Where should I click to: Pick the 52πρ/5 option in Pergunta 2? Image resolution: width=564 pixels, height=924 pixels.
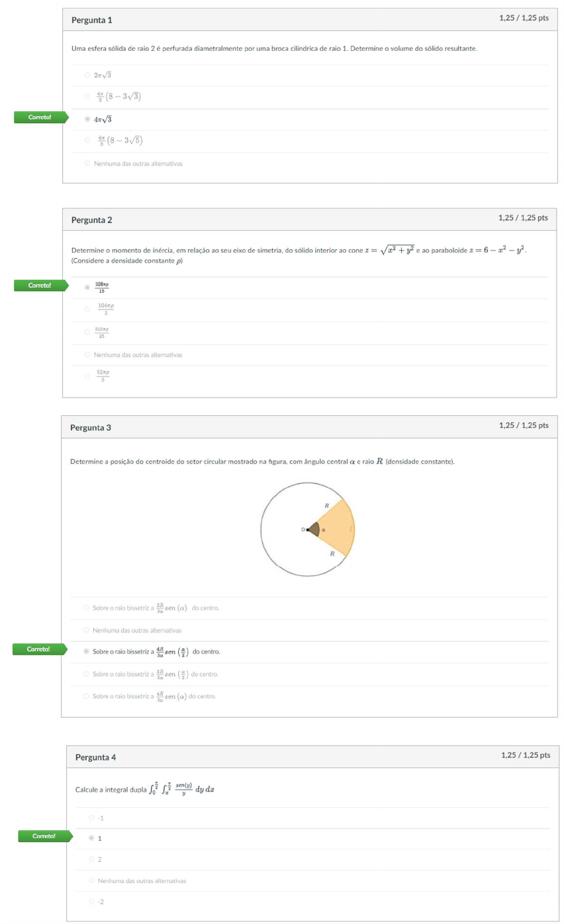pyautogui.click(x=87, y=376)
